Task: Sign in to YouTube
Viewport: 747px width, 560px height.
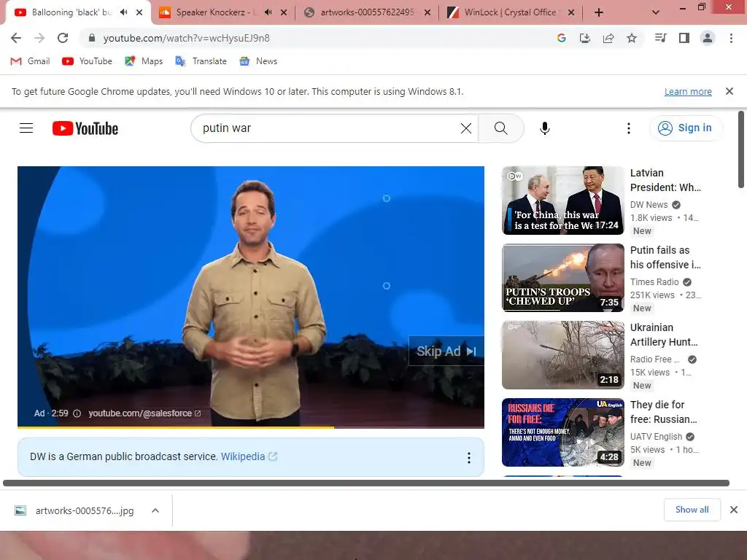Action: coord(685,128)
